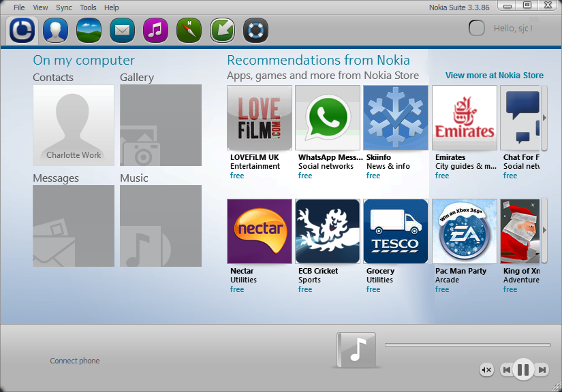Click the album art music note
This screenshot has width=562, height=392.
pos(356,350)
